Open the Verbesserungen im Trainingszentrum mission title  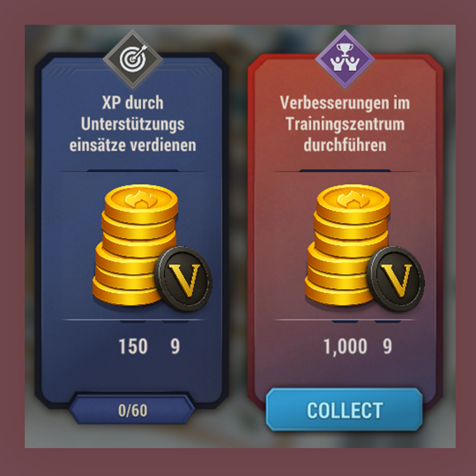point(345,124)
